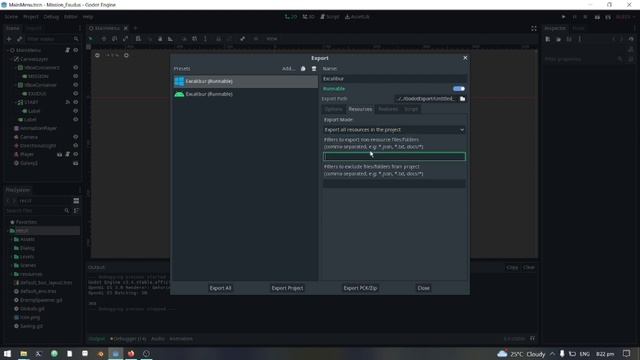Toggle visibility of VBoxContainer2 node
This screenshot has height=360, width=640.
tap(76, 67)
